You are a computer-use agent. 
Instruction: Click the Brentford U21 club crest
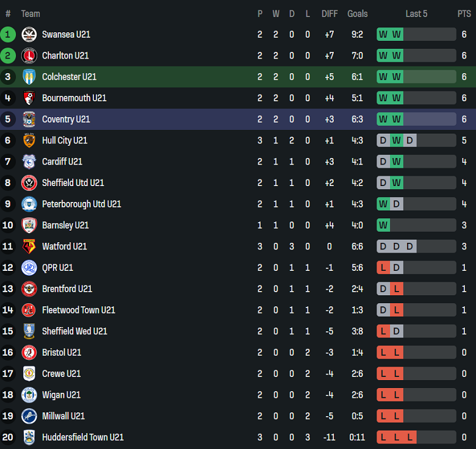click(29, 289)
